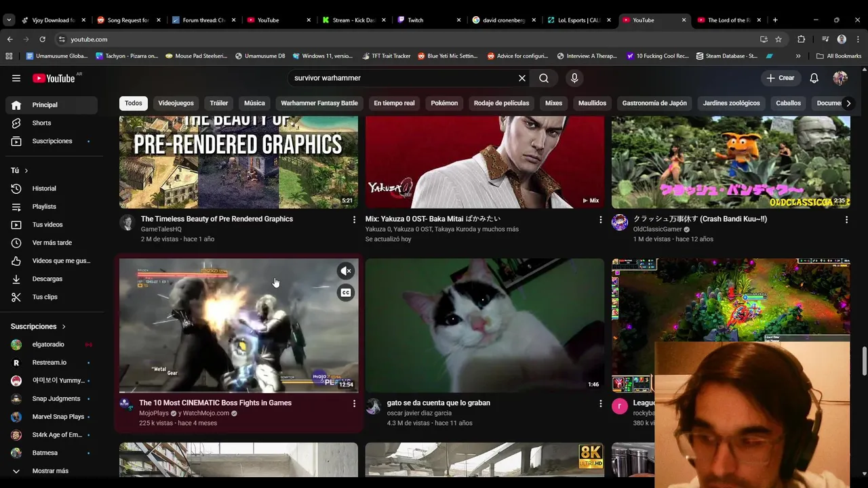The height and width of the screenshot is (488, 868).
Task: Open the Marvel Snap Plays subscription
Action: point(52,417)
